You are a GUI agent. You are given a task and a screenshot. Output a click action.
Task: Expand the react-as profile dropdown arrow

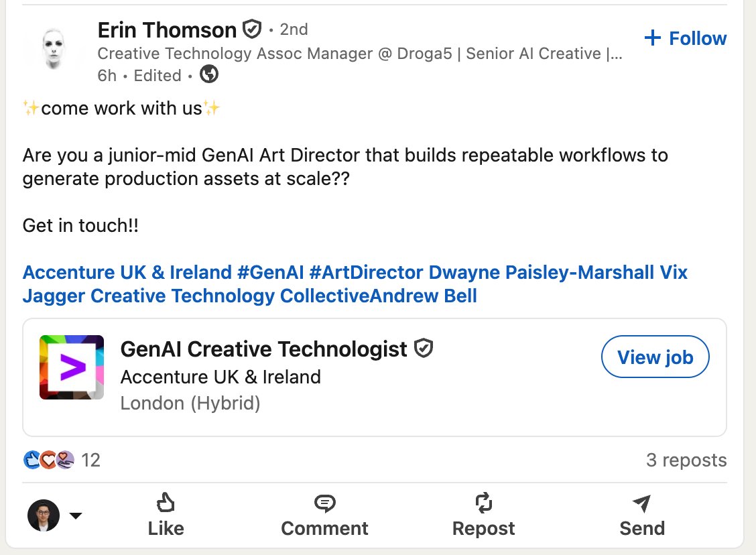click(x=75, y=515)
